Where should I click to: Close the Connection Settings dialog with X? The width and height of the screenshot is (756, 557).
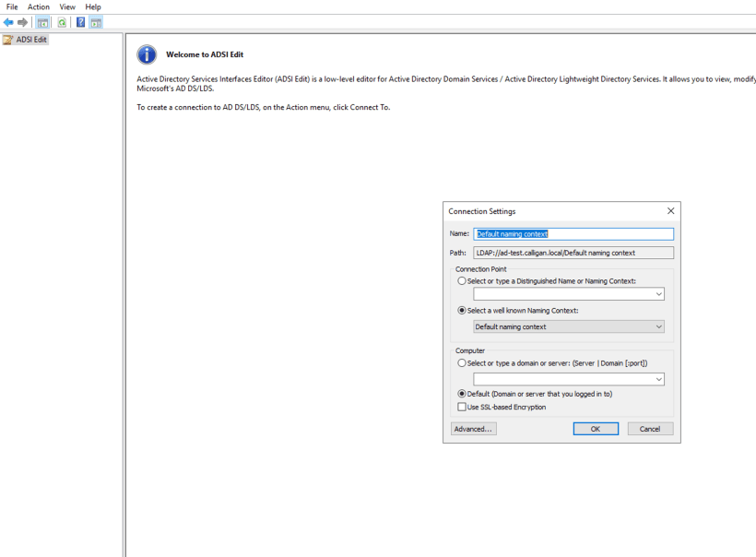(670, 211)
